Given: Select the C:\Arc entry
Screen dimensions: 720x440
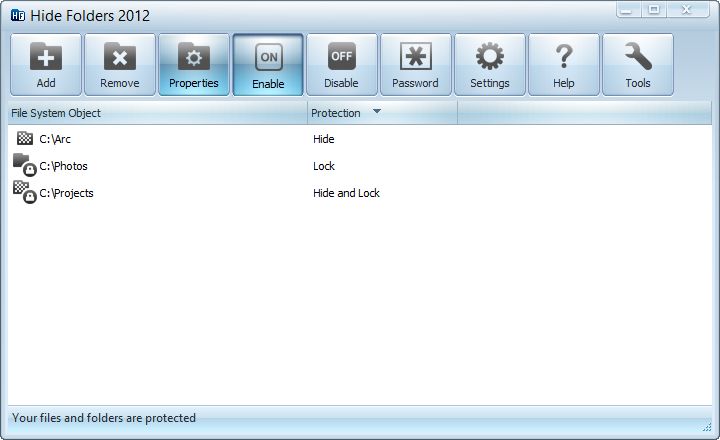Looking at the screenshot, I should point(55,139).
